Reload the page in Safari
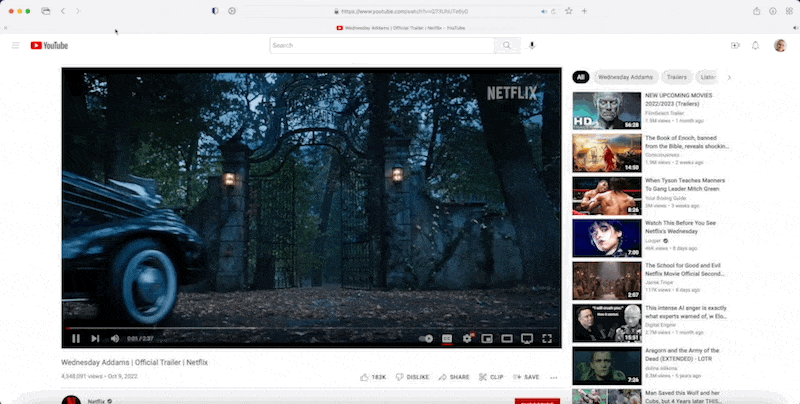The image size is (800, 404). click(x=554, y=11)
